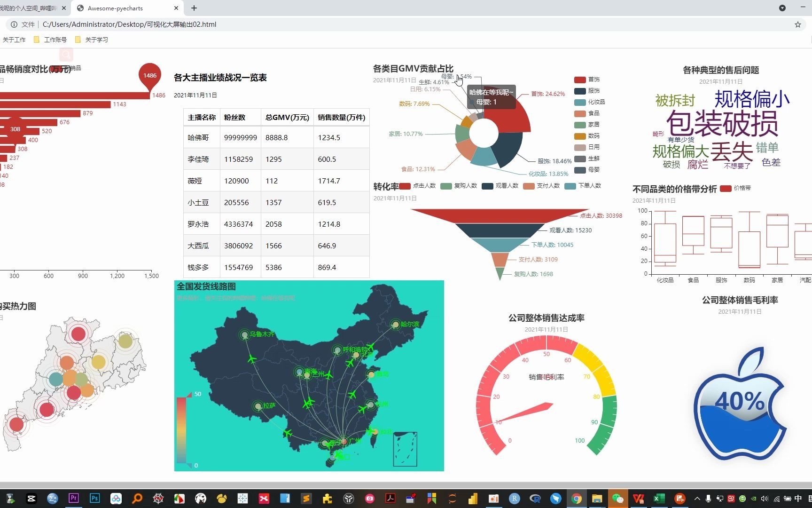The image size is (812, 508).
Task: Open Adobe Photoshop from the taskbar
Action: click(95, 499)
